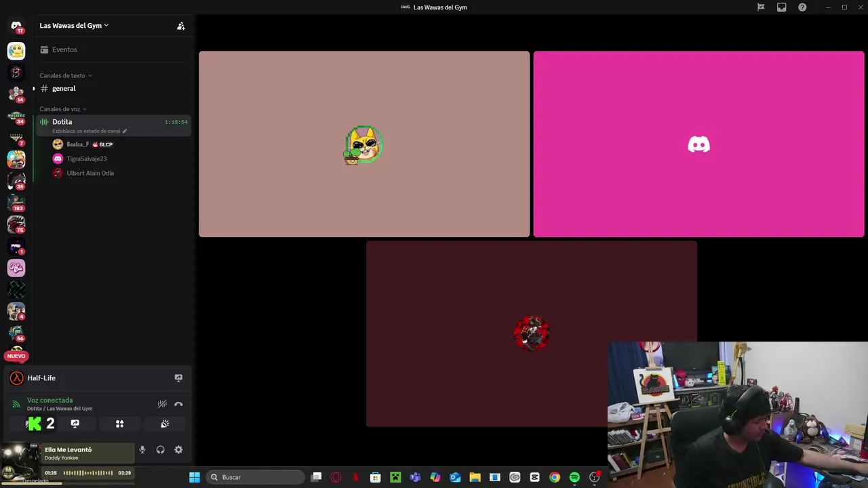Open the inbox icon in title bar
This screenshot has height=488, width=868.
[x=781, y=7]
